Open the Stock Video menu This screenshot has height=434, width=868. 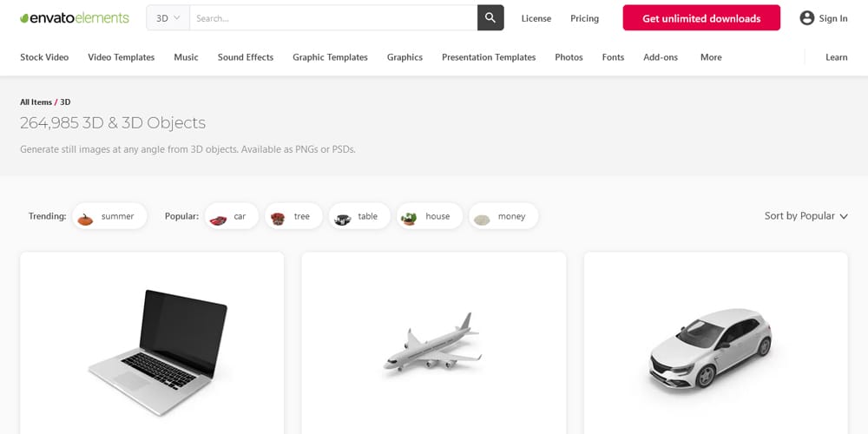coord(44,57)
